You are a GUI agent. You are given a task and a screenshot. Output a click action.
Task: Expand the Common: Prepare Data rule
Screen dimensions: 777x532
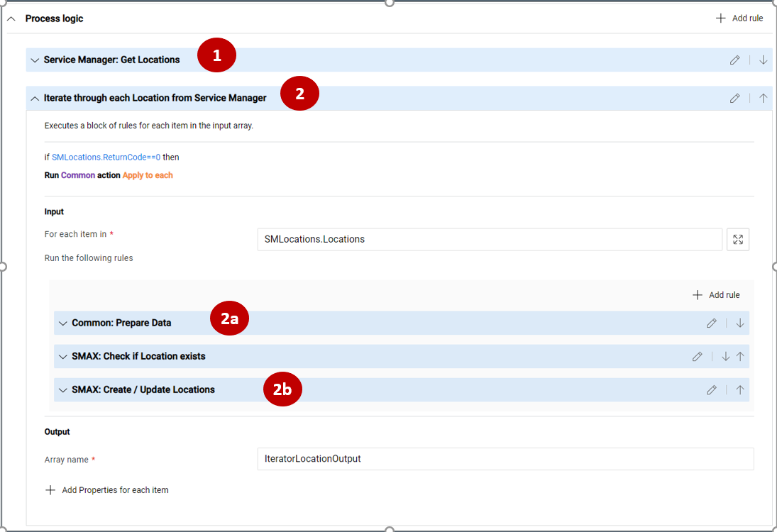(x=62, y=323)
